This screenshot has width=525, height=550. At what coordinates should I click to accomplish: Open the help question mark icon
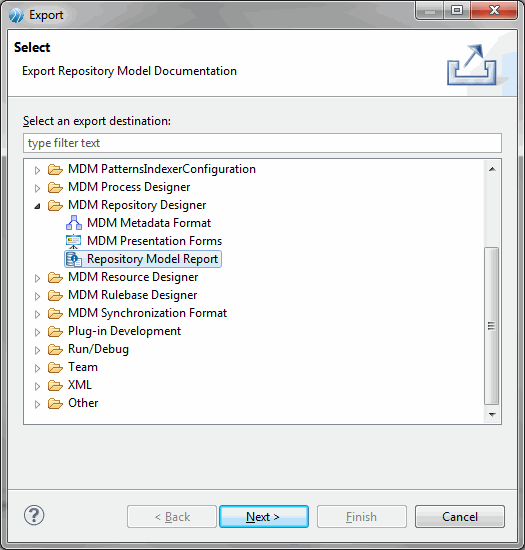pyautogui.click(x=34, y=515)
